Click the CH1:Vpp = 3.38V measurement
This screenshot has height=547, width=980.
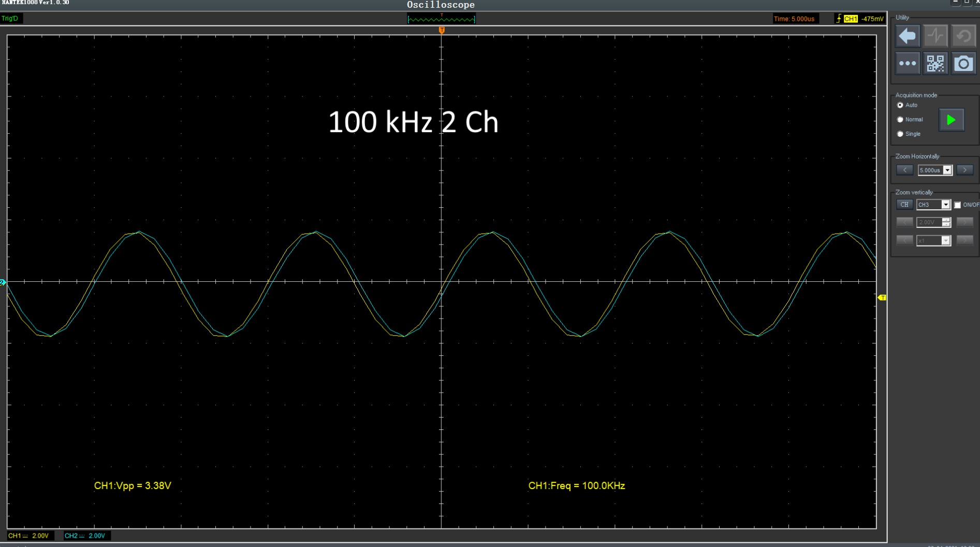click(x=133, y=486)
